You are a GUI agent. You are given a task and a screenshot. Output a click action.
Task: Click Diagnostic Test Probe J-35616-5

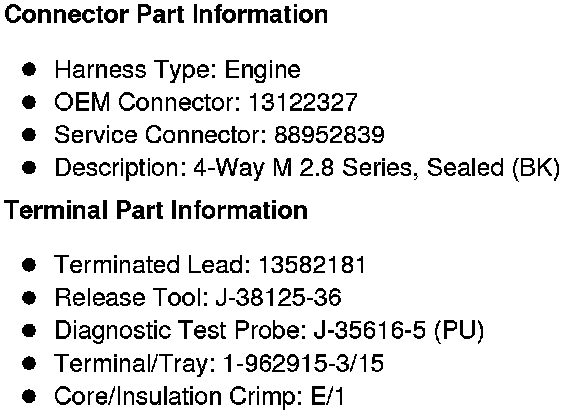pyautogui.click(x=370, y=330)
